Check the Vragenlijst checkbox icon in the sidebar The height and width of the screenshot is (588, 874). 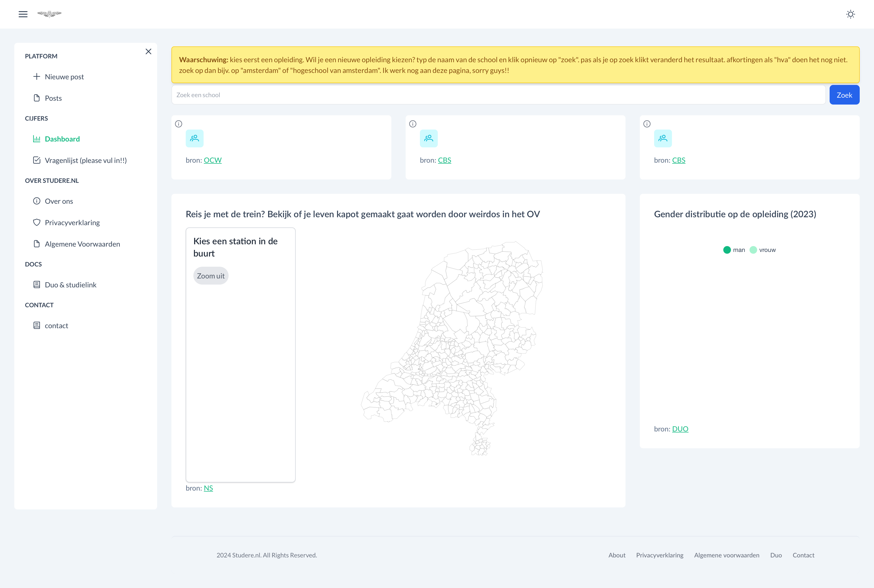pyautogui.click(x=37, y=160)
